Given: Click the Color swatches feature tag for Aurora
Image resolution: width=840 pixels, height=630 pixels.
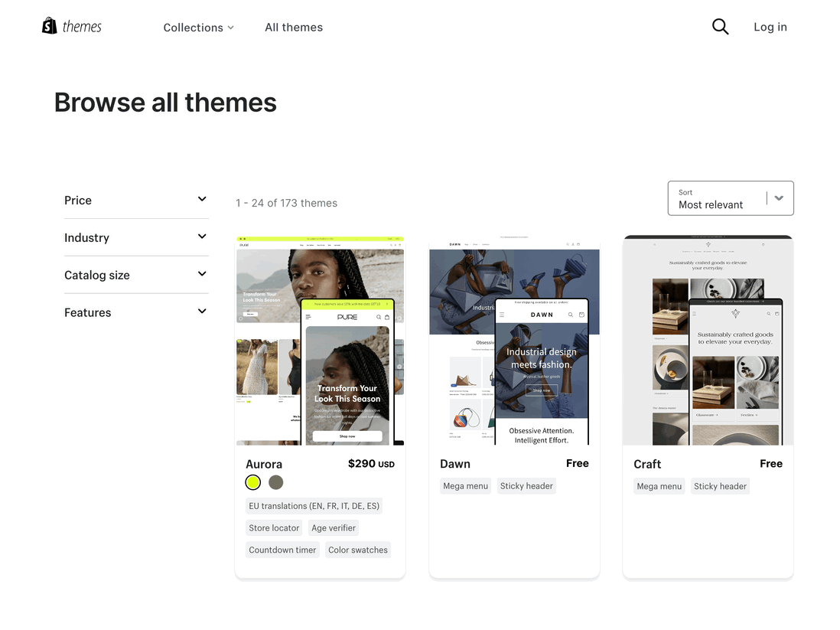Looking at the screenshot, I should [x=357, y=549].
